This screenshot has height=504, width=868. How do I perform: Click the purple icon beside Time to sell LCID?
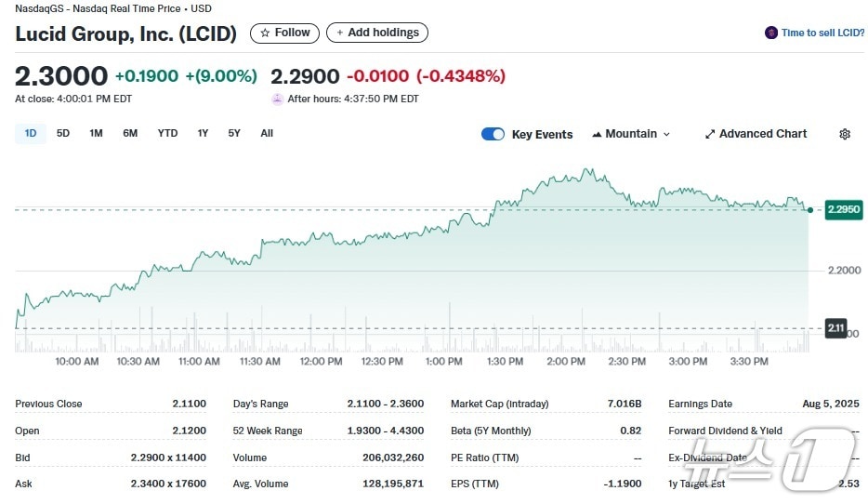point(770,33)
